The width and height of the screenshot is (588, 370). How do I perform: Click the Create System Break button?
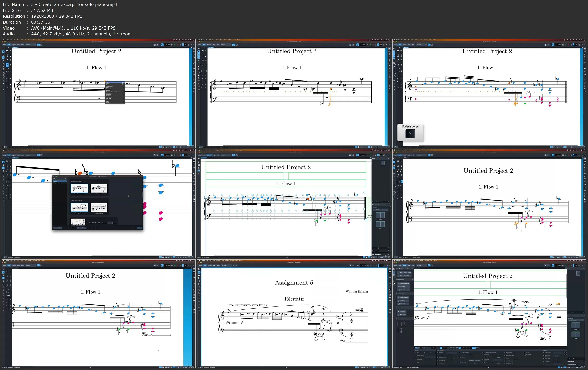point(403,283)
